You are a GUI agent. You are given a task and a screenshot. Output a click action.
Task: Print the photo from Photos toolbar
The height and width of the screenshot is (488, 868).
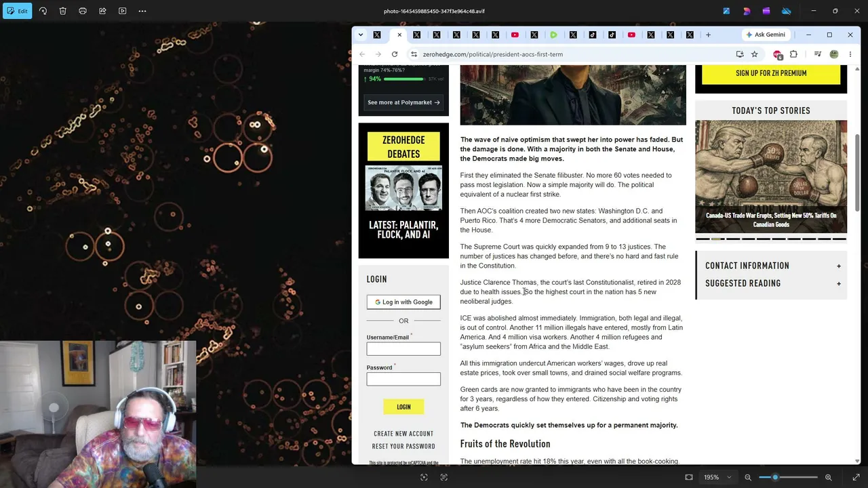[83, 11]
